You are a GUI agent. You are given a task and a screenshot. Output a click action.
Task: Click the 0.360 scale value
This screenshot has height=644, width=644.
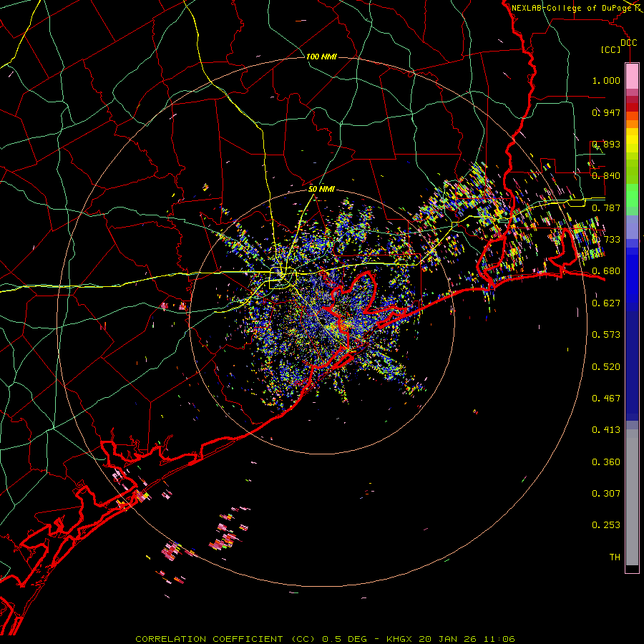coord(606,462)
